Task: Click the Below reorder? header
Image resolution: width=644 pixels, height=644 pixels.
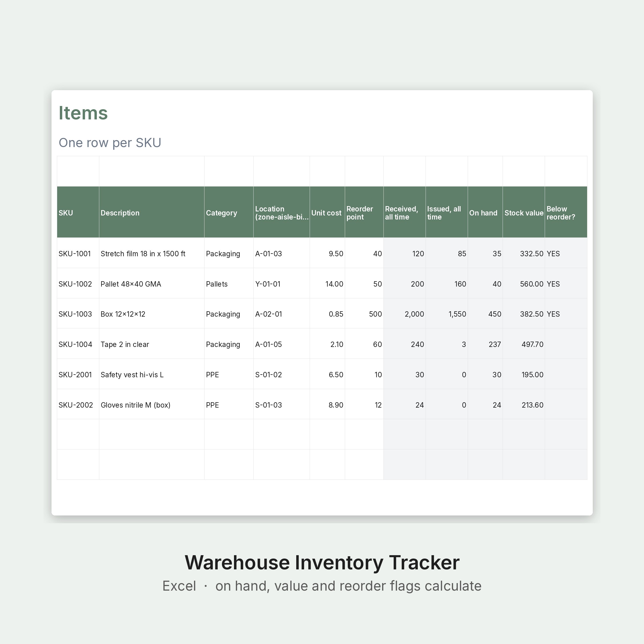Action: [566, 212]
